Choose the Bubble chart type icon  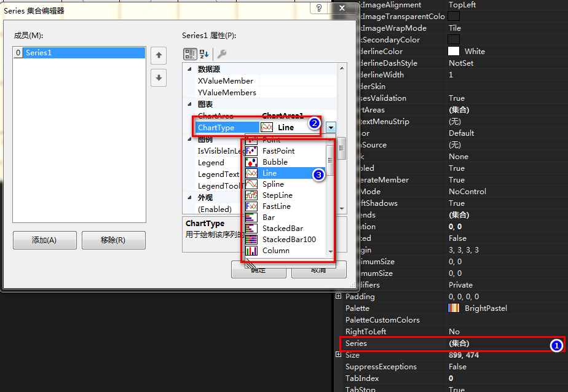click(251, 162)
